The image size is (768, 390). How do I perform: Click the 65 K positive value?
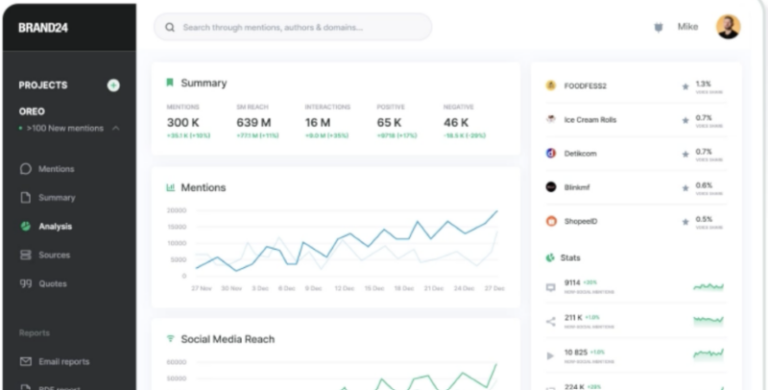(389, 122)
